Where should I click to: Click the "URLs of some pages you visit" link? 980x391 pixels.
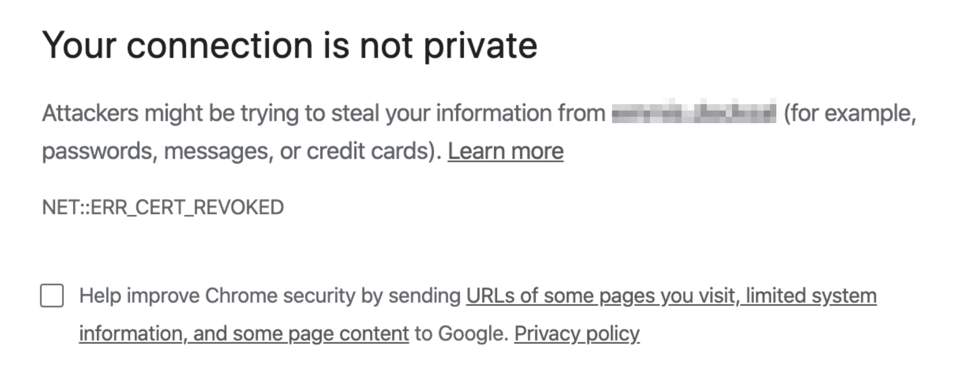[600, 296]
